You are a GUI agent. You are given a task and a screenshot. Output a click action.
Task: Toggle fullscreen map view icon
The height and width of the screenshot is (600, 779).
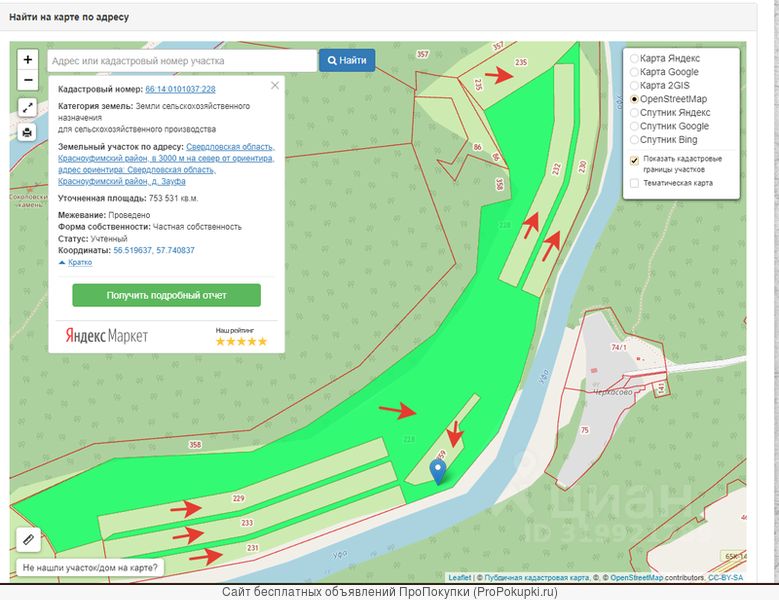(x=27, y=107)
